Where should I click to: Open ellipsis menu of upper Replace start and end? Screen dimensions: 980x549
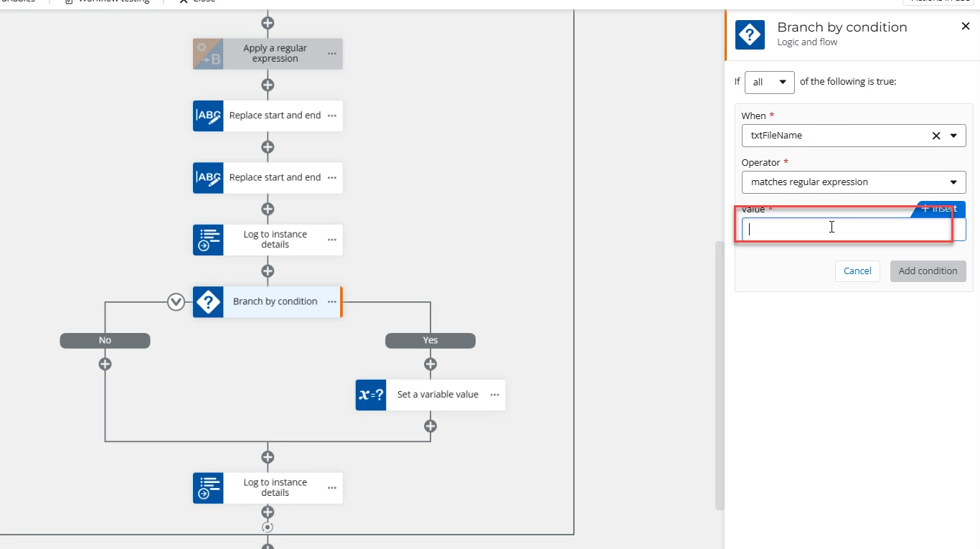(x=331, y=116)
